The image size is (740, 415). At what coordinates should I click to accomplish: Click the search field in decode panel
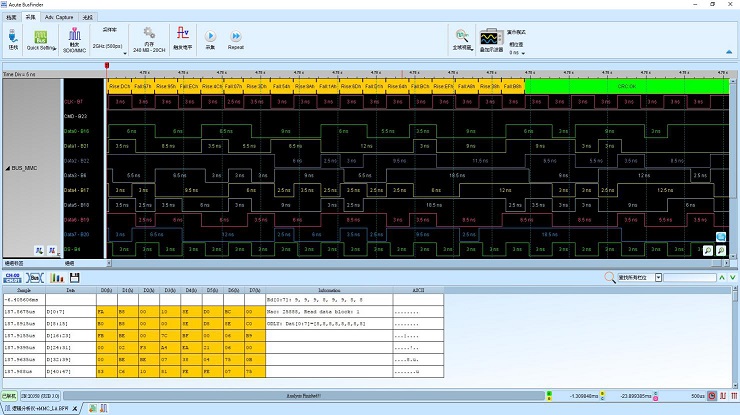(x=692, y=277)
